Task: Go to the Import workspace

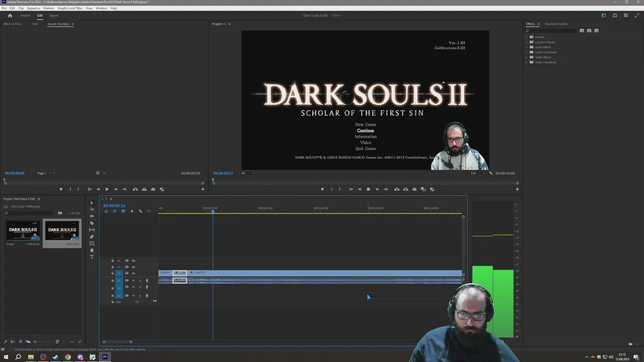Action: click(25, 16)
